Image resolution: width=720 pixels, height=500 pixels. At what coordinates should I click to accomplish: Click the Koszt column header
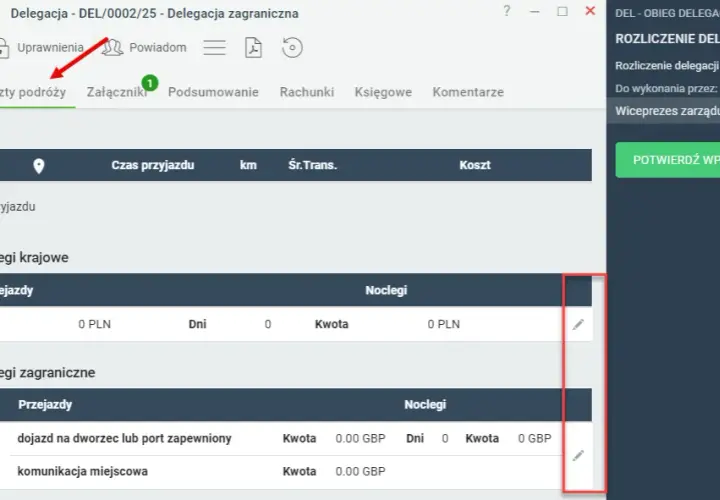point(475,165)
